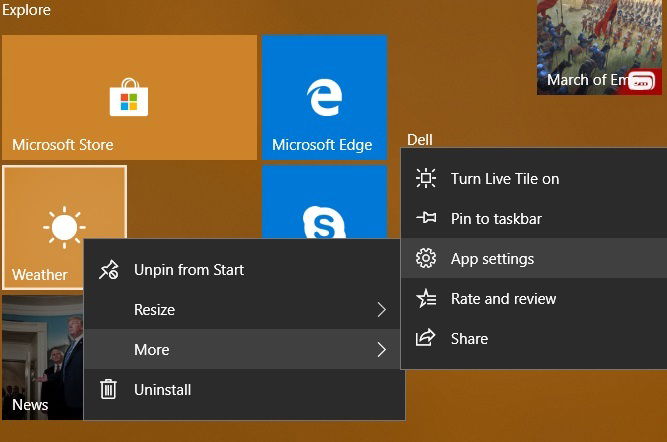Launch the Microsoft Edge tile
Image resolution: width=667 pixels, height=442 pixels.
click(x=324, y=97)
